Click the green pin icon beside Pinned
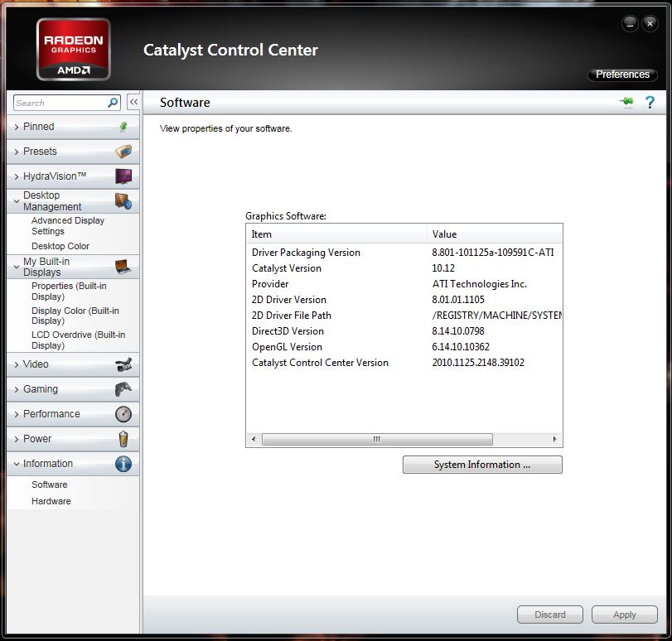The image size is (672, 641). 123,127
